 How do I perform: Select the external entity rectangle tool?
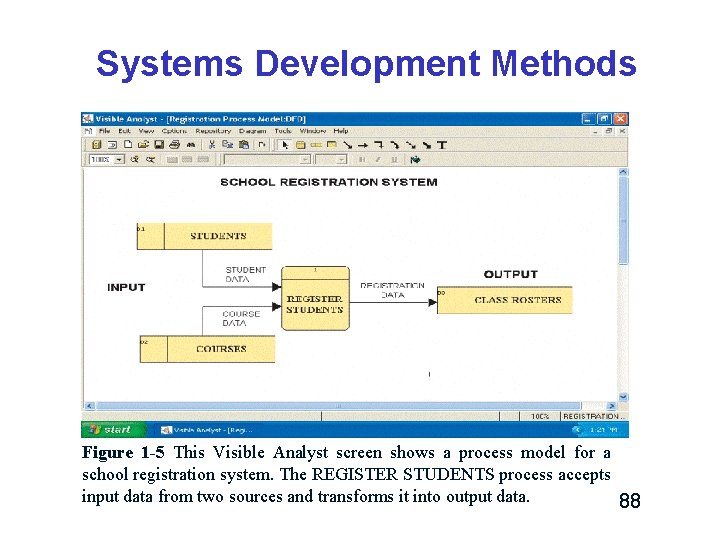332,145
